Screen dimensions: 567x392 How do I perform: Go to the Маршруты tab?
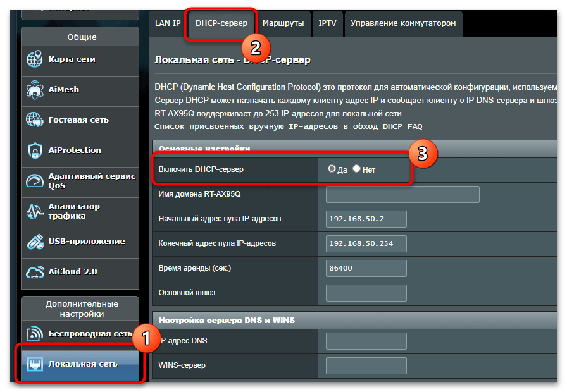point(283,23)
